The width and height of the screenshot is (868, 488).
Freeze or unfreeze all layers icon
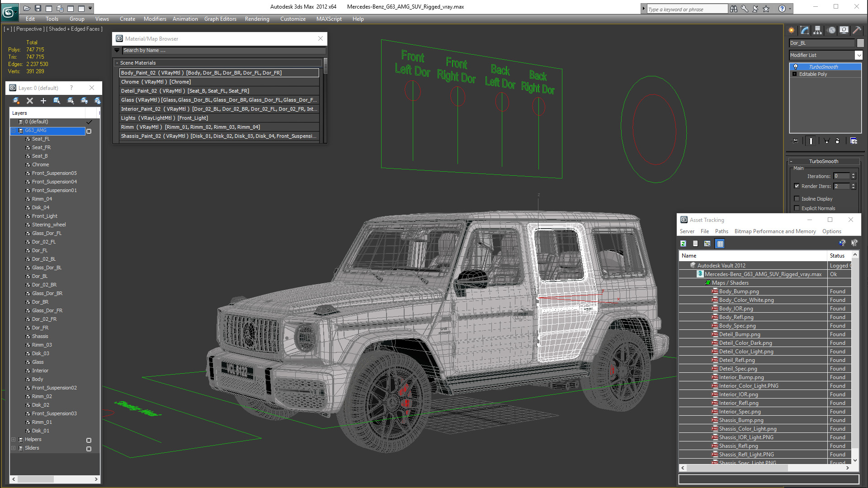(x=97, y=101)
